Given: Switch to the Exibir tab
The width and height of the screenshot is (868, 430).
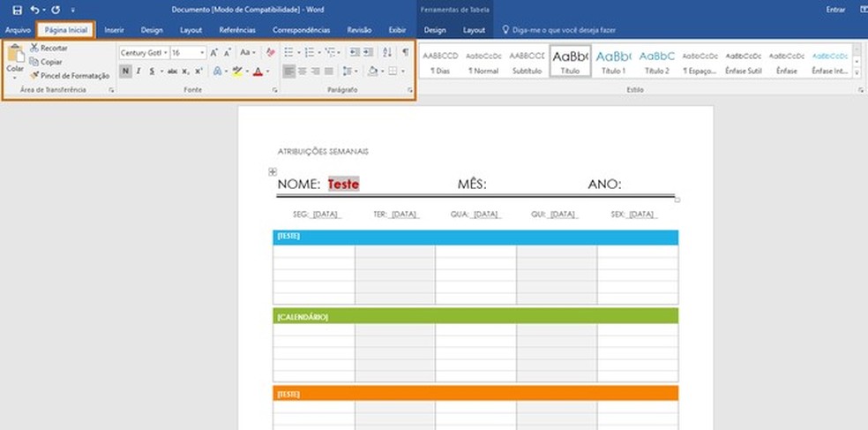Looking at the screenshot, I should [398, 30].
